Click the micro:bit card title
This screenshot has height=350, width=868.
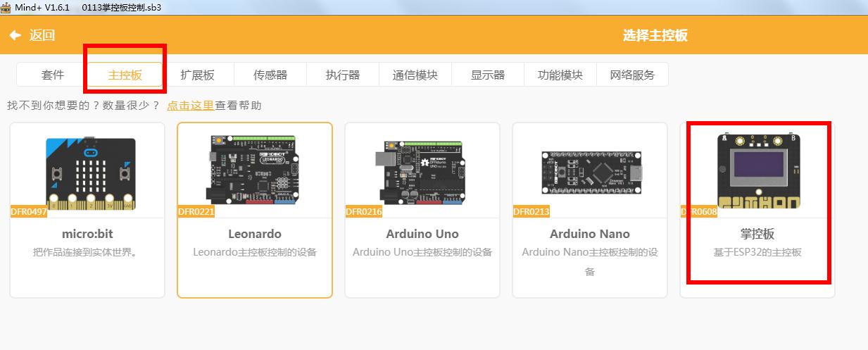tap(87, 234)
